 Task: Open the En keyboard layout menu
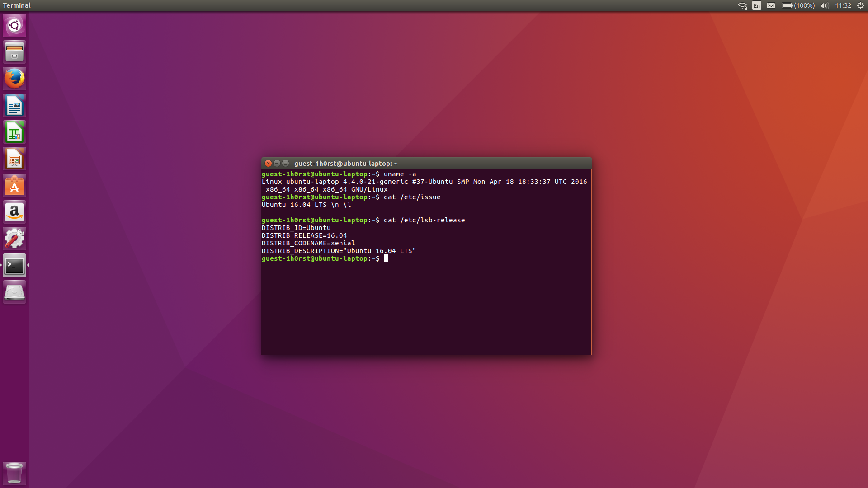point(757,5)
